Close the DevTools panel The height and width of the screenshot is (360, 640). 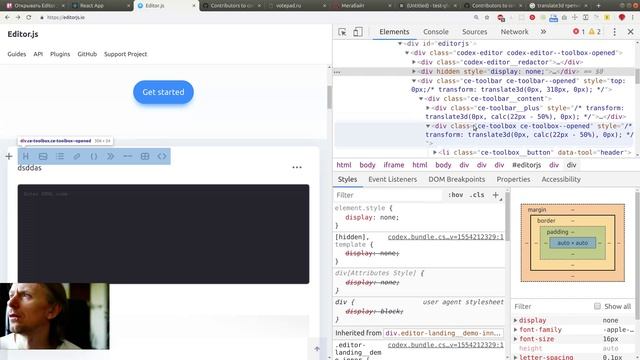pyautogui.click(x=631, y=31)
